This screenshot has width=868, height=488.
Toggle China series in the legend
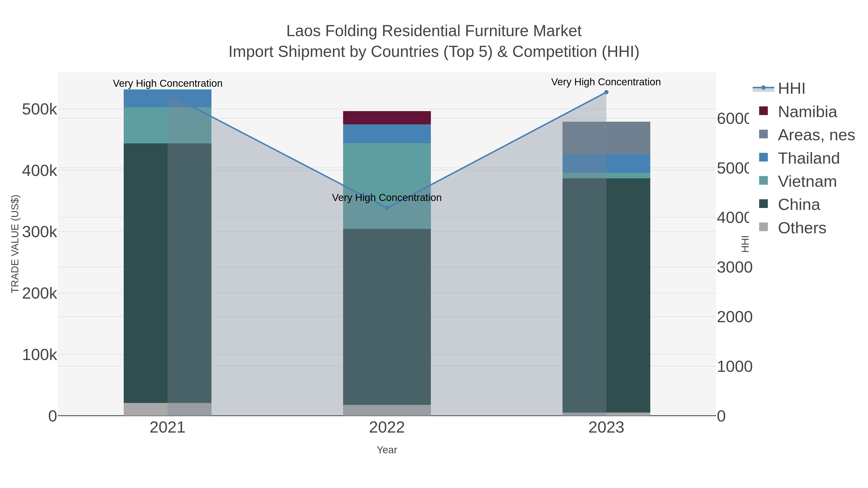tap(789, 205)
